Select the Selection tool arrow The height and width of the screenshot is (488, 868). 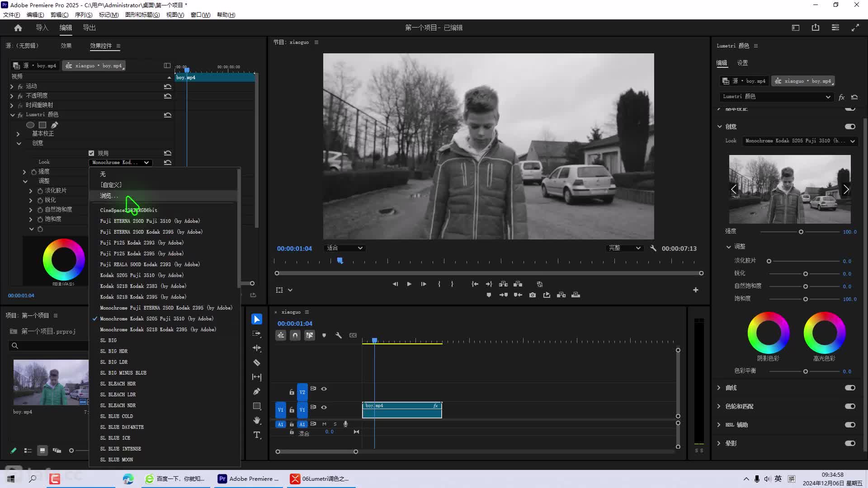[x=257, y=319]
